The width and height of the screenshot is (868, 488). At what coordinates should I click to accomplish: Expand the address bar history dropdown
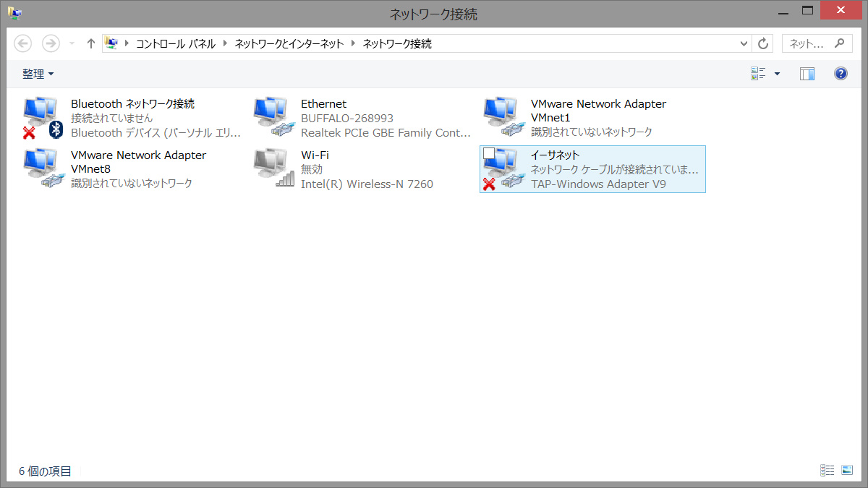(744, 43)
